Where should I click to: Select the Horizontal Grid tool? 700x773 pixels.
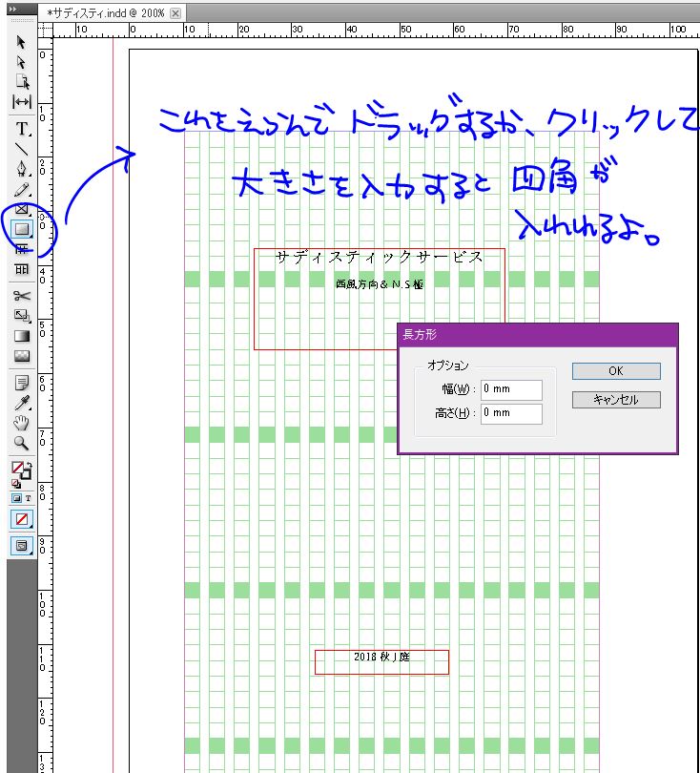pyautogui.click(x=22, y=249)
